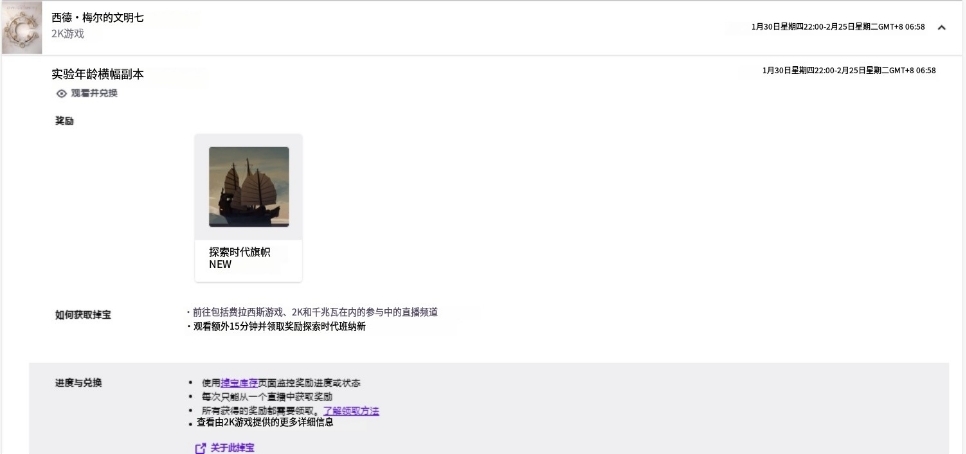Open the 了解领取方法 link

[x=351, y=411]
